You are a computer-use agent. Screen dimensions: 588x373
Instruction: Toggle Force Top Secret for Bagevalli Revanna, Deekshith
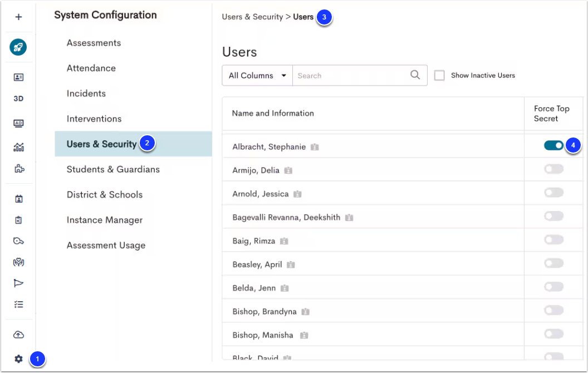[x=553, y=216]
